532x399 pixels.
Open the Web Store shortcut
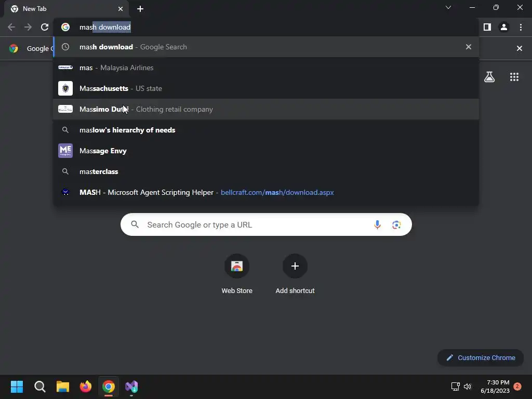click(237, 273)
